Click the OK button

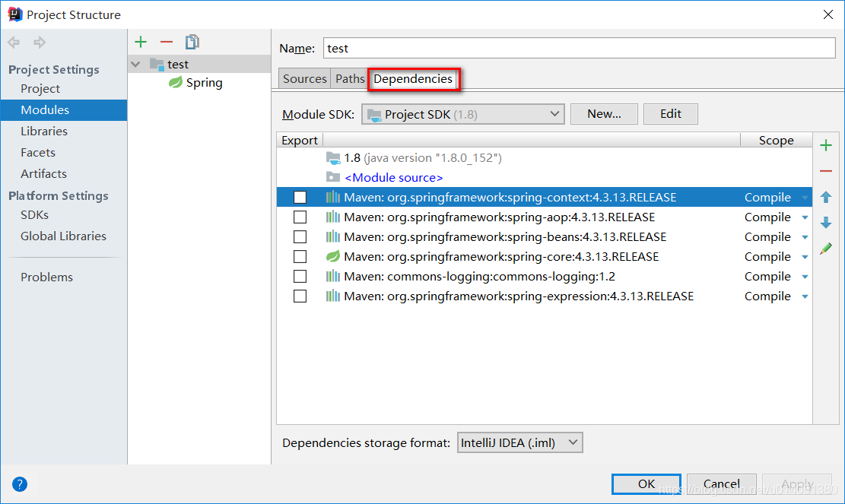(646, 484)
